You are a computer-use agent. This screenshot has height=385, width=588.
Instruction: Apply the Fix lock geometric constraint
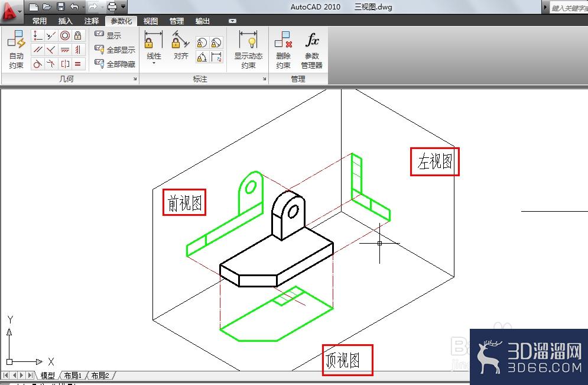click(x=77, y=35)
